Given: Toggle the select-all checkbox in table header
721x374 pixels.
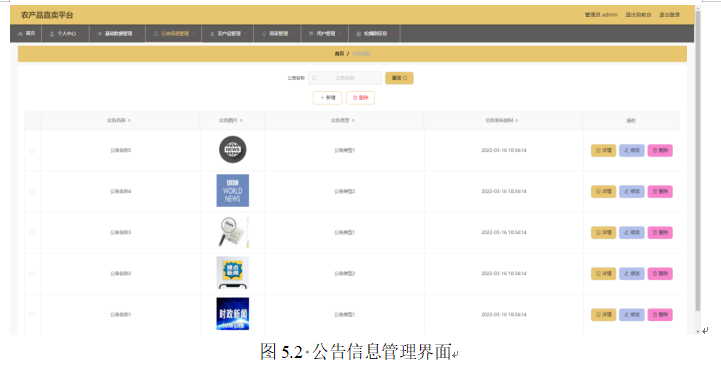Looking at the screenshot, I should tap(32, 121).
